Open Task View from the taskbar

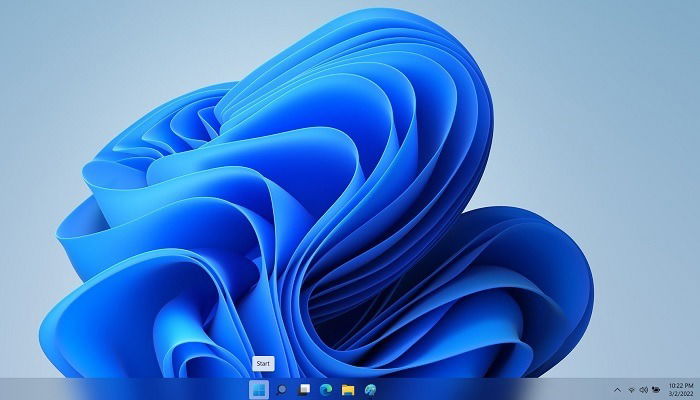(304, 390)
